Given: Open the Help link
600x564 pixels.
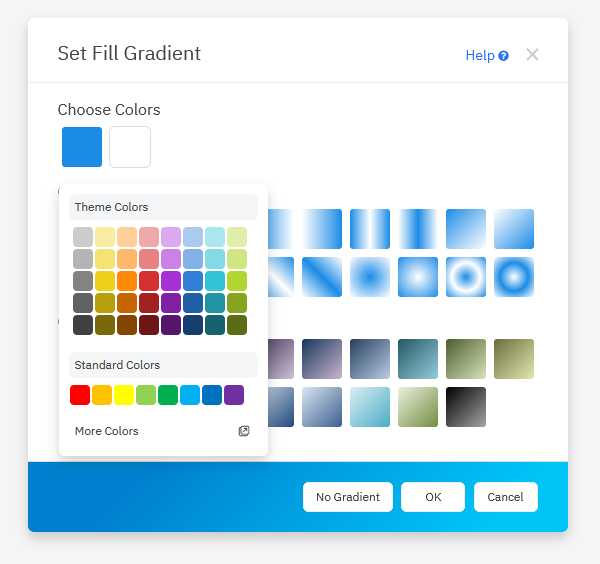Looking at the screenshot, I should [480, 56].
